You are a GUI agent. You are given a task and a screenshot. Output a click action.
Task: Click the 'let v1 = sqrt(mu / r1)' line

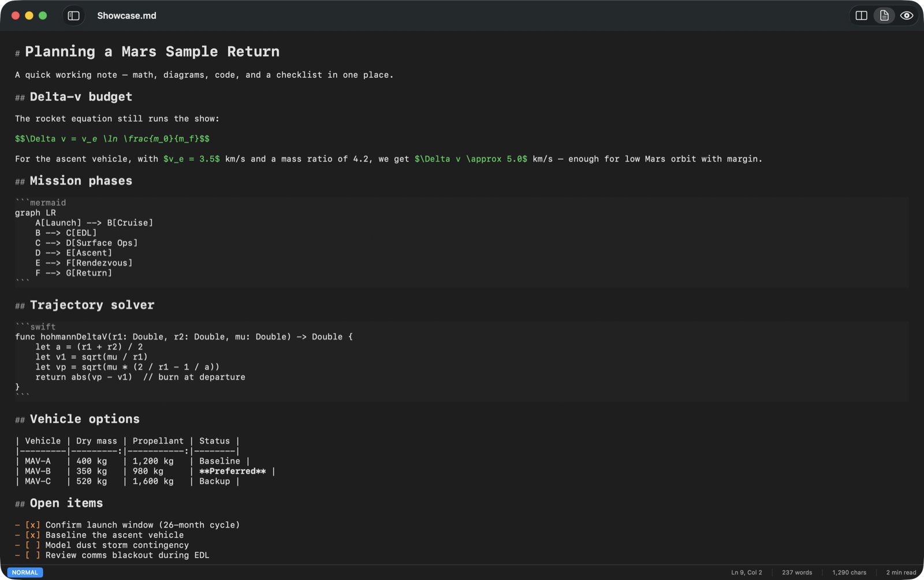tap(91, 357)
